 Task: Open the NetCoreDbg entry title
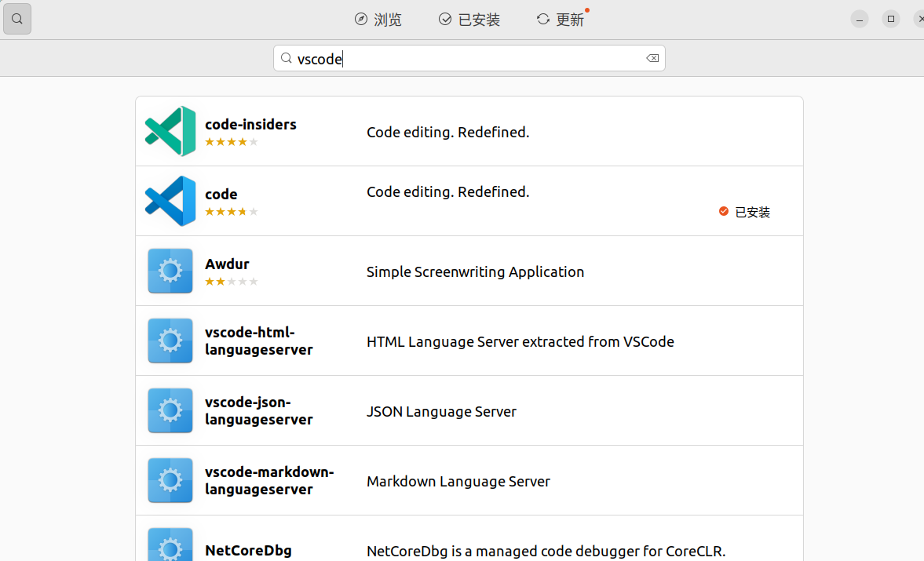248,550
